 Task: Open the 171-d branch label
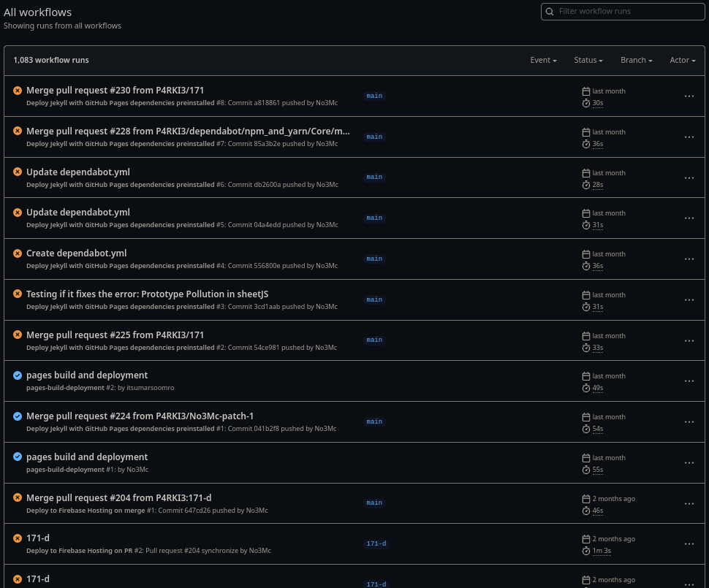[376, 543]
